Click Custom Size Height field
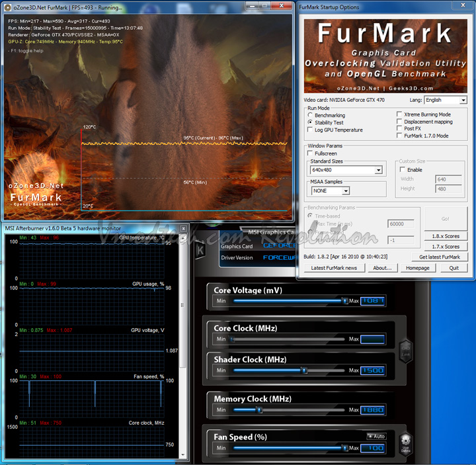476x465 pixels. (x=448, y=189)
